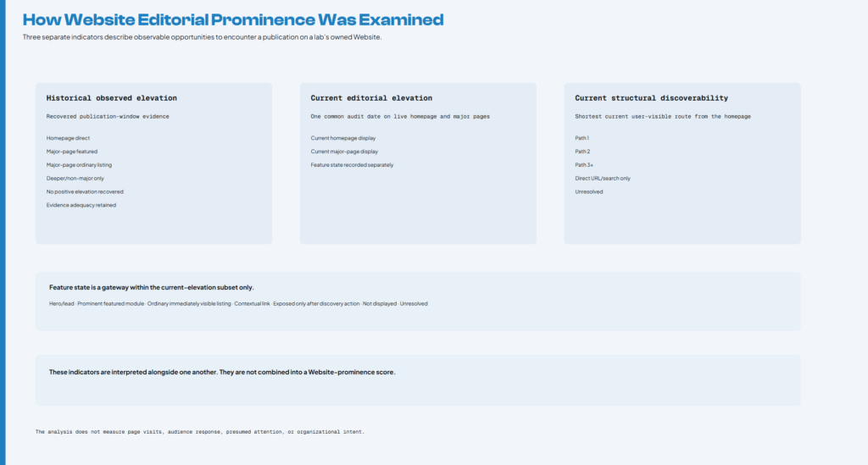Click the 'Homepage direct' list item
868x465 pixels.
point(68,138)
